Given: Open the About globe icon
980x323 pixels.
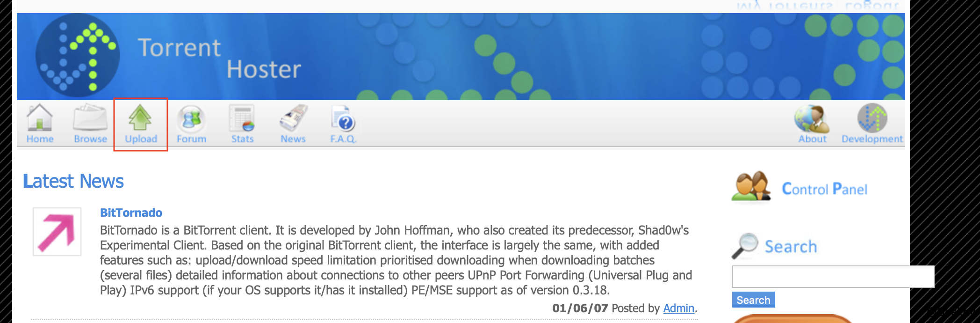Looking at the screenshot, I should (x=812, y=119).
